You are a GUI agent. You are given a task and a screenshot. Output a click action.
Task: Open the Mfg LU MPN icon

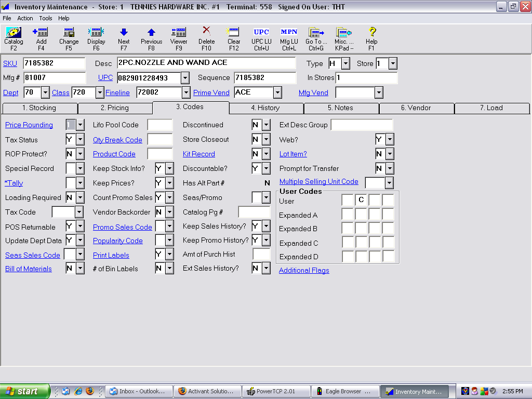pos(289,33)
